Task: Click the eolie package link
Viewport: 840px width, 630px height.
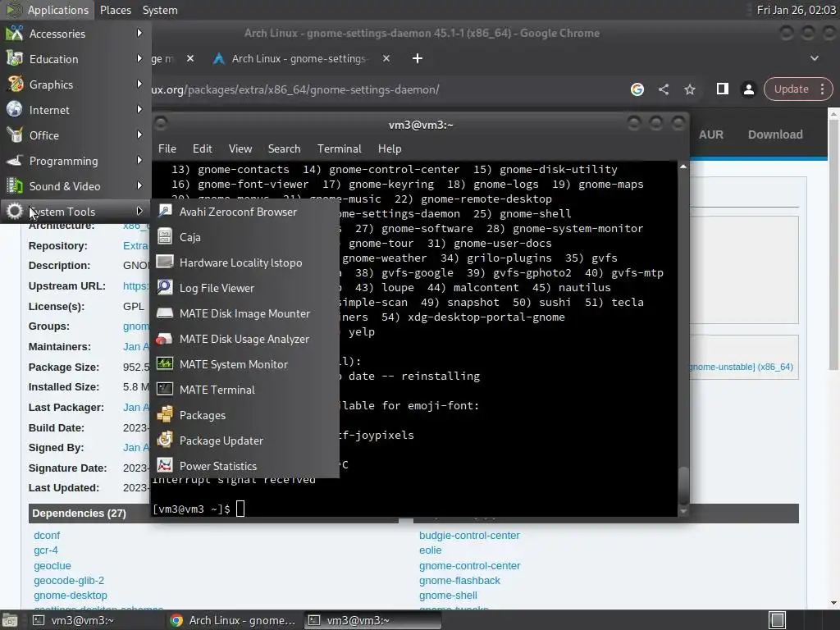Action: coord(430,550)
